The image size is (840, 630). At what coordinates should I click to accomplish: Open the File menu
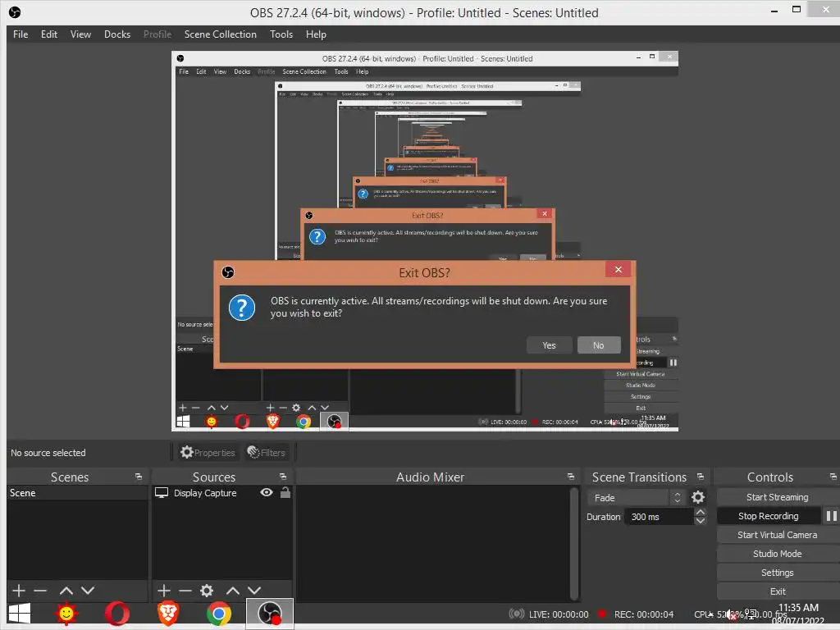click(21, 34)
